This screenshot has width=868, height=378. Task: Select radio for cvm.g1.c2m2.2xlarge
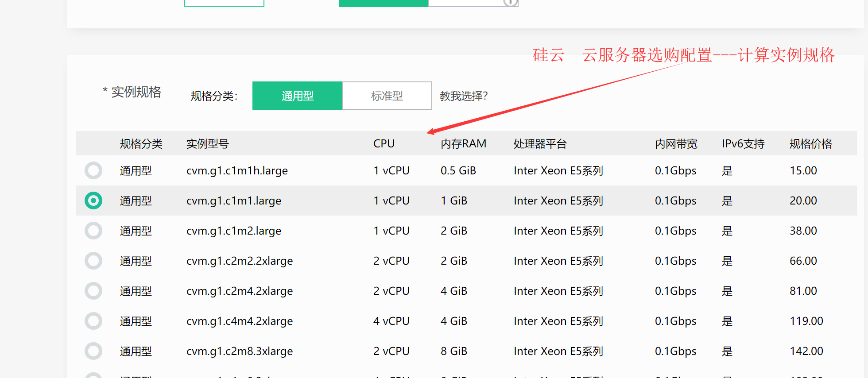click(93, 261)
